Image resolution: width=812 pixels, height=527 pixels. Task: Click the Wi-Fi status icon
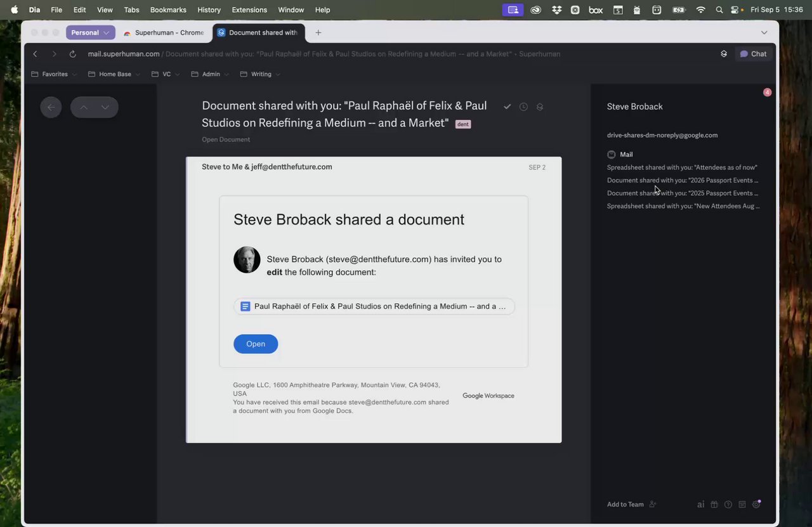pyautogui.click(x=700, y=10)
